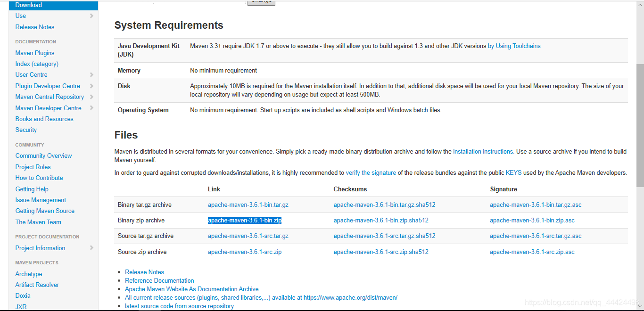Open JXR project link
Screen dimensions: 644x311
[x=21, y=307]
